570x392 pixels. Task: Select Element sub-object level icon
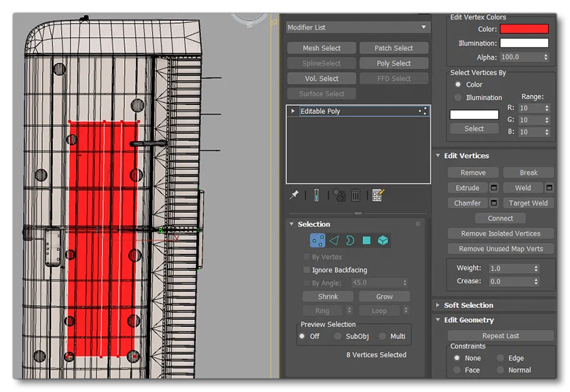pos(383,241)
